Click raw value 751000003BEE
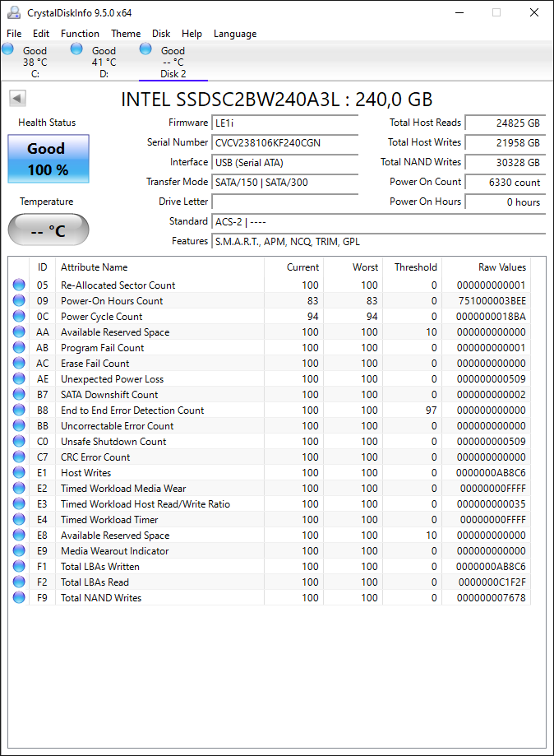 492,301
